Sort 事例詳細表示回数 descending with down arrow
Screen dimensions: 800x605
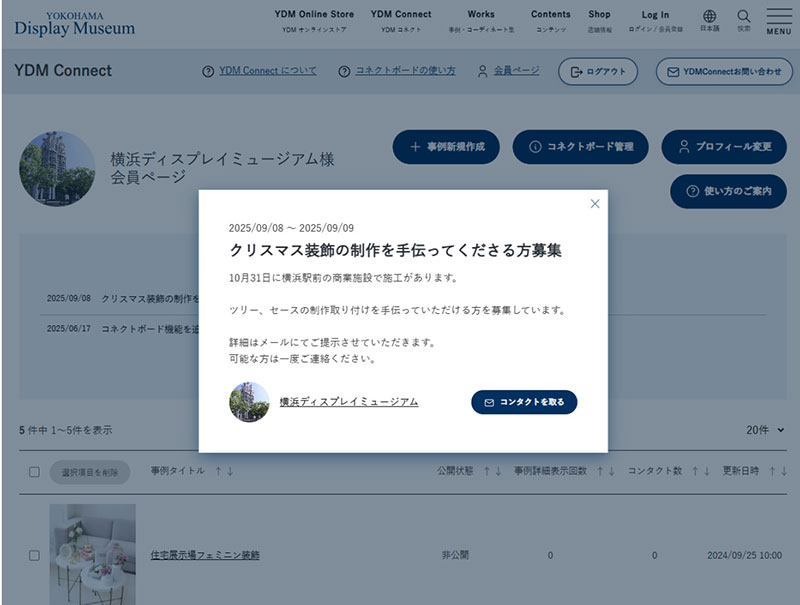click(x=612, y=471)
